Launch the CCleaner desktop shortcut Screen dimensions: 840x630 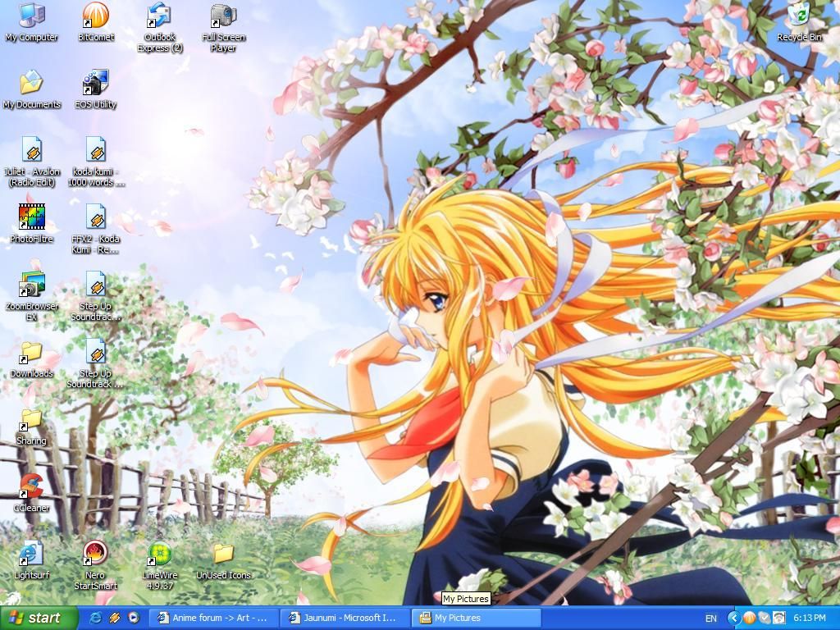(x=32, y=494)
